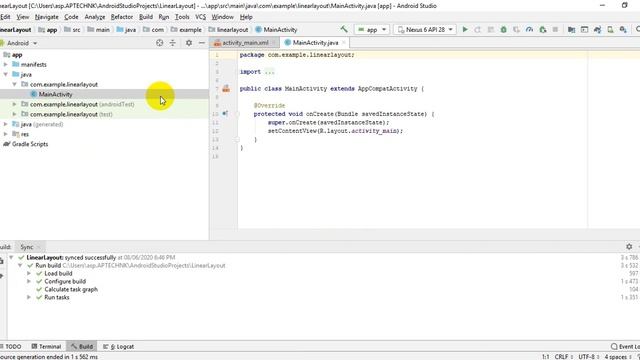The width and height of the screenshot is (640, 360).
Task: Expand com.example.linearlayout (androidTest) package
Action: click(x=15, y=104)
